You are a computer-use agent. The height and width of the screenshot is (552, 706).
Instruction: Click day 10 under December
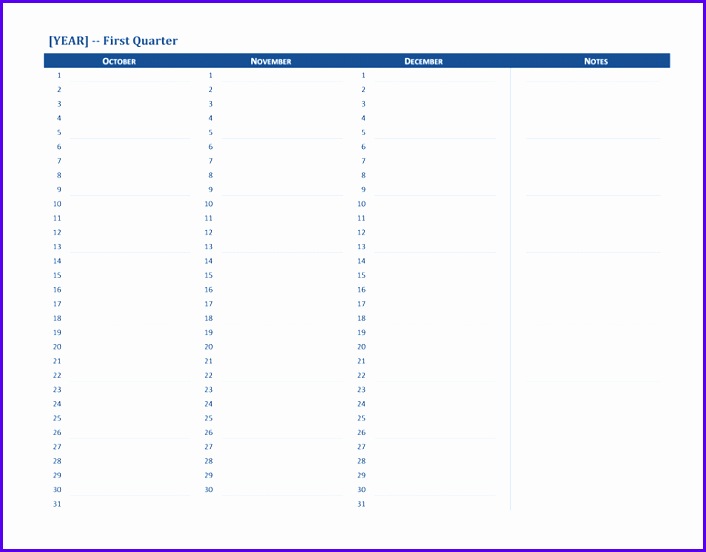(361, 204)
